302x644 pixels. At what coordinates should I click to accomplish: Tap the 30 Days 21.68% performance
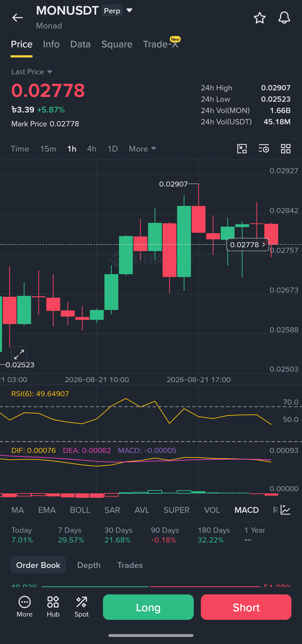pos(118,535)
